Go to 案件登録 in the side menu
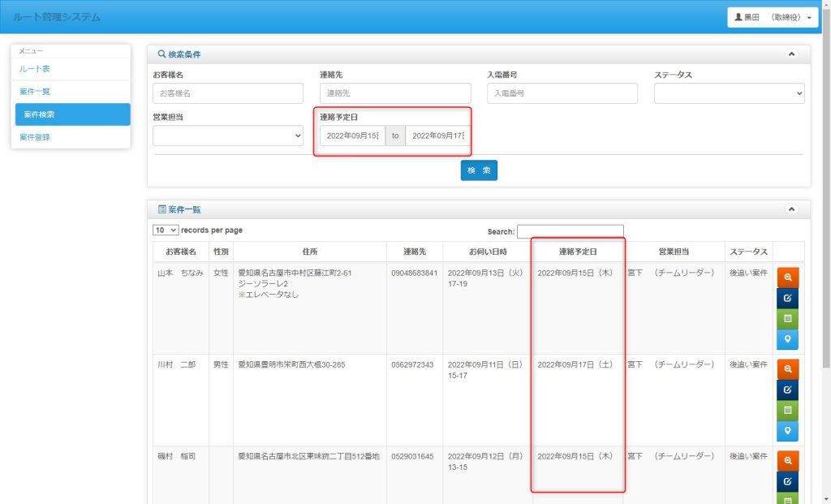Image resolution: width=831 pixels, height=504 pixels. [x=35, y=137]
